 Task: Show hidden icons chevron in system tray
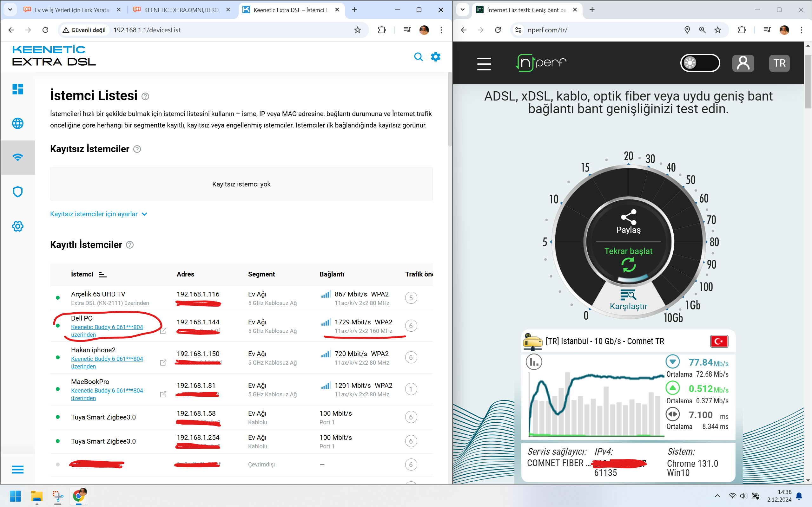coord(717,496)
